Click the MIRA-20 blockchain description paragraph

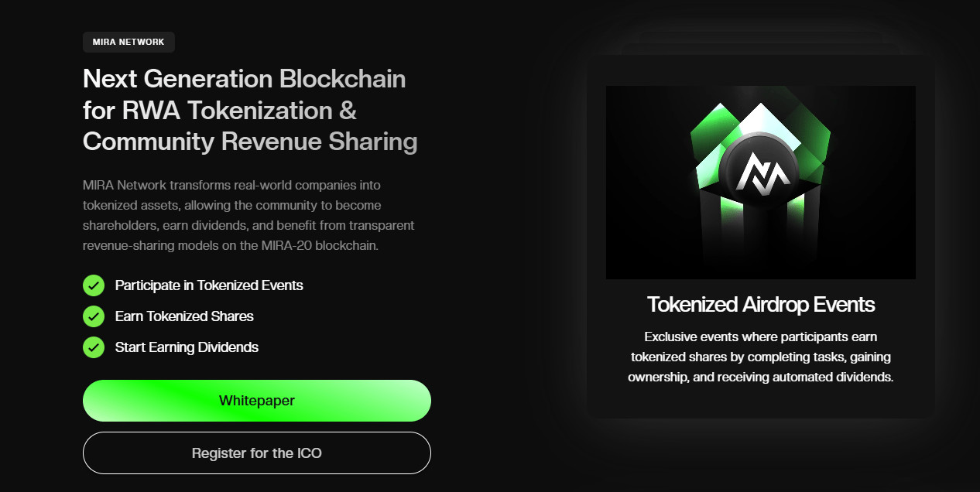248,215
